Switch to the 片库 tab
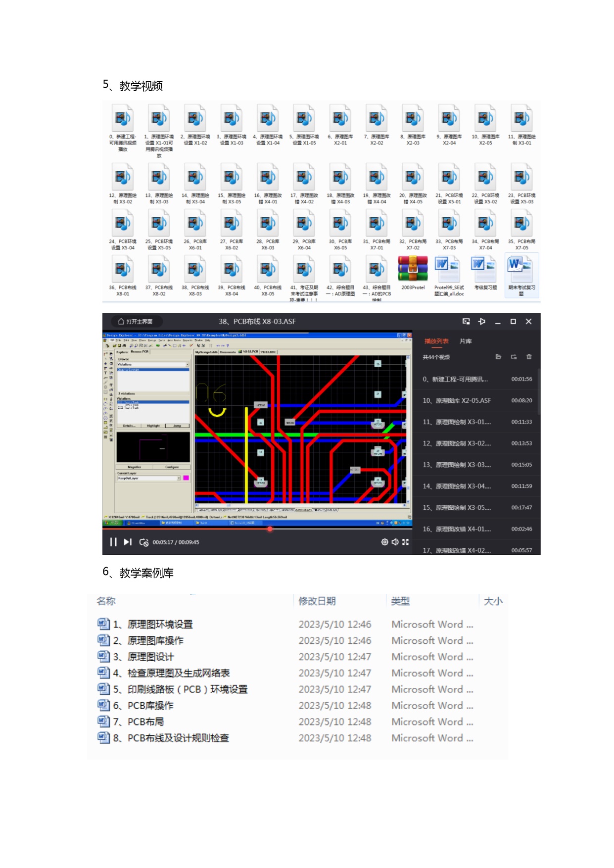614x868 pixels. tap(466, 341)
